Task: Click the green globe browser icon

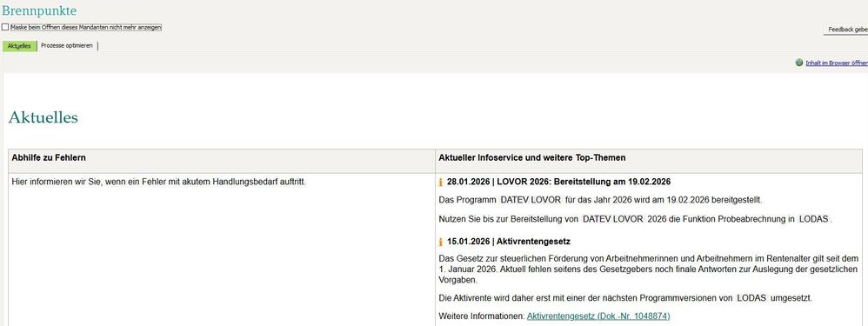Action: [798, 63]
